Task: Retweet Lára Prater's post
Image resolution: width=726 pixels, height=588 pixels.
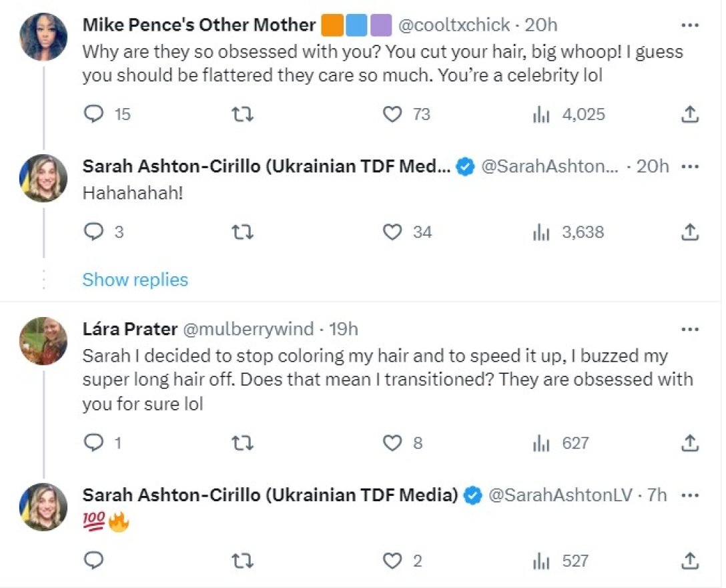Action: click(243, 443)
